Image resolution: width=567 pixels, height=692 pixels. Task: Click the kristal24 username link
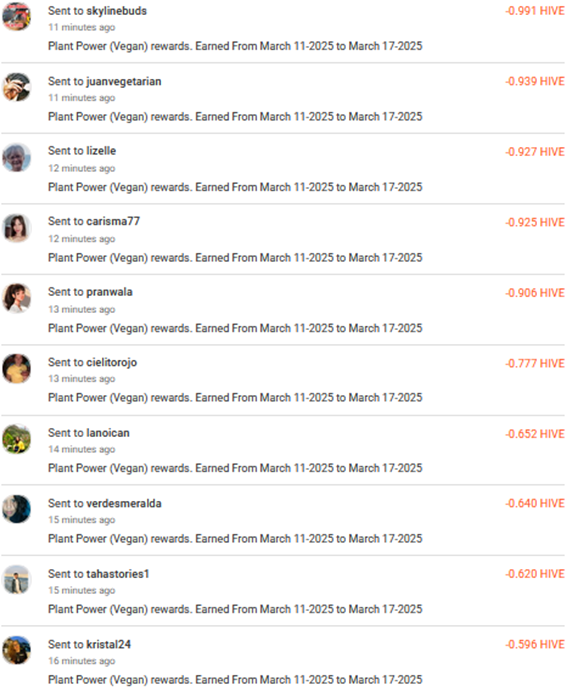(x=109, y=645)
